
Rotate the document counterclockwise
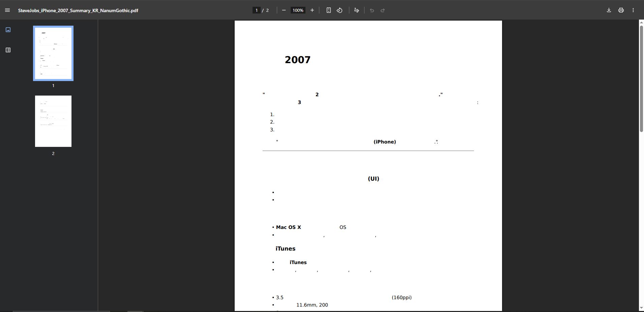point(340,10)
